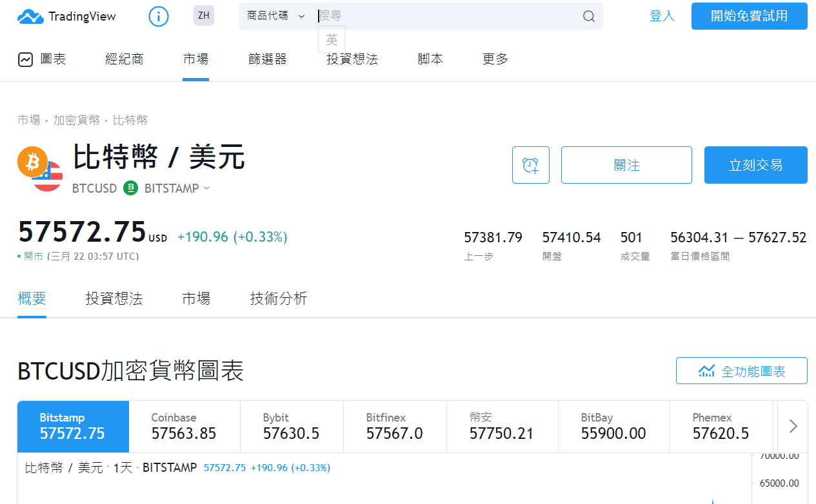Screen dimensions: 816x504
Task: Expand the BITSTAMP exchange selector chevron
Action: (206, 188)
